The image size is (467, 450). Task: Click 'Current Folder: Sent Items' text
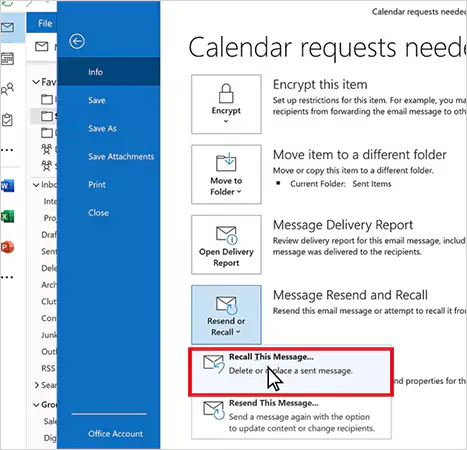pos(341,184)
